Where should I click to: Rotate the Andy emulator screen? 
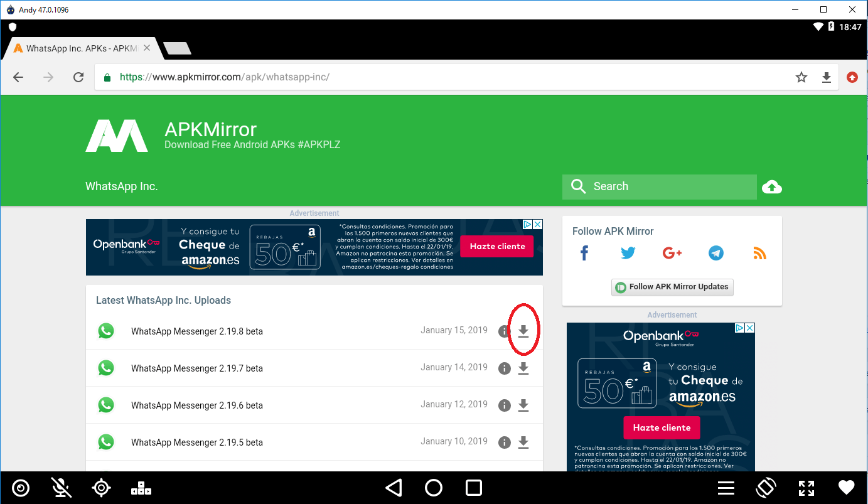coord(766,488)
